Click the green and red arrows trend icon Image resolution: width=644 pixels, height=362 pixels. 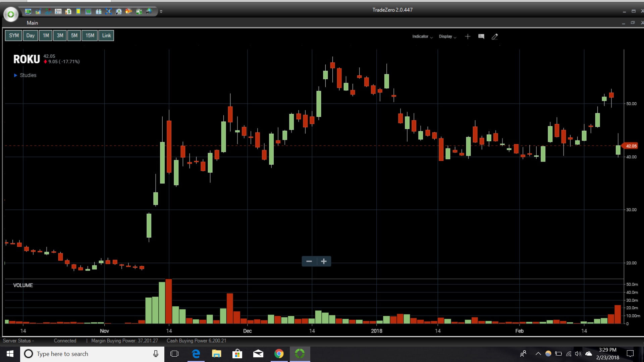pyautogui.click(x=48, y=11)
